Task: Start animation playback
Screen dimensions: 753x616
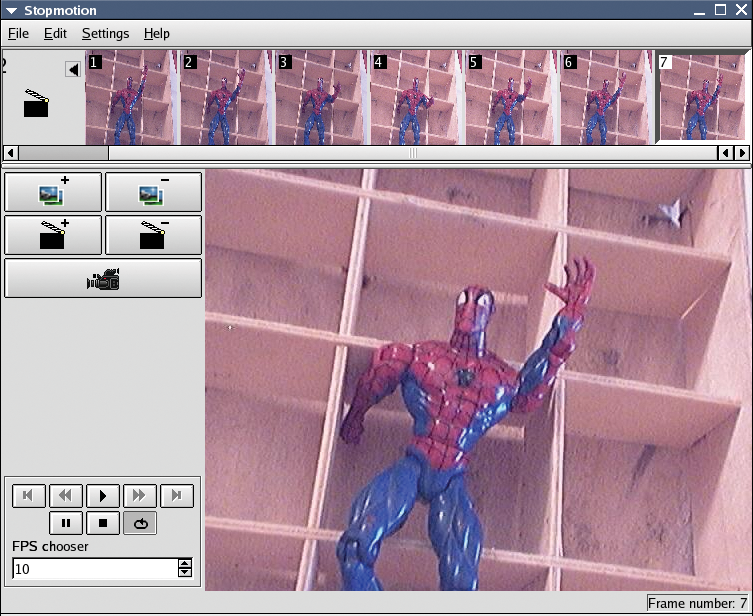Action: click(103, 495)
